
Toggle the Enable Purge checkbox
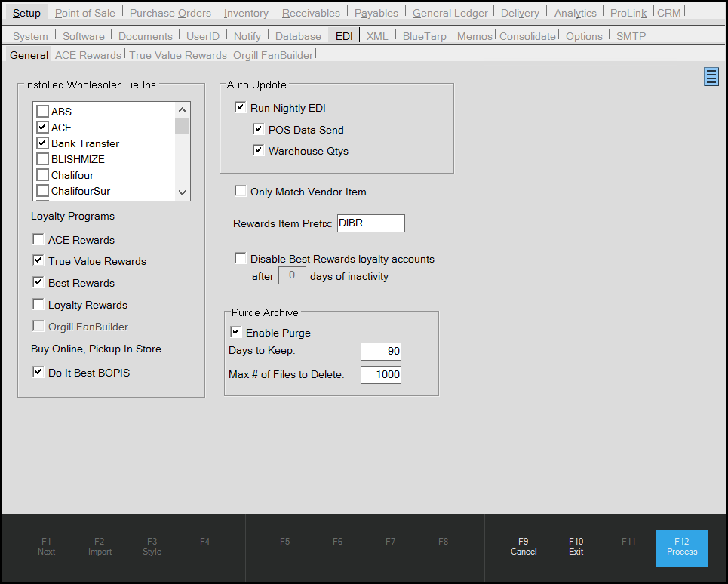coord(236,332)
